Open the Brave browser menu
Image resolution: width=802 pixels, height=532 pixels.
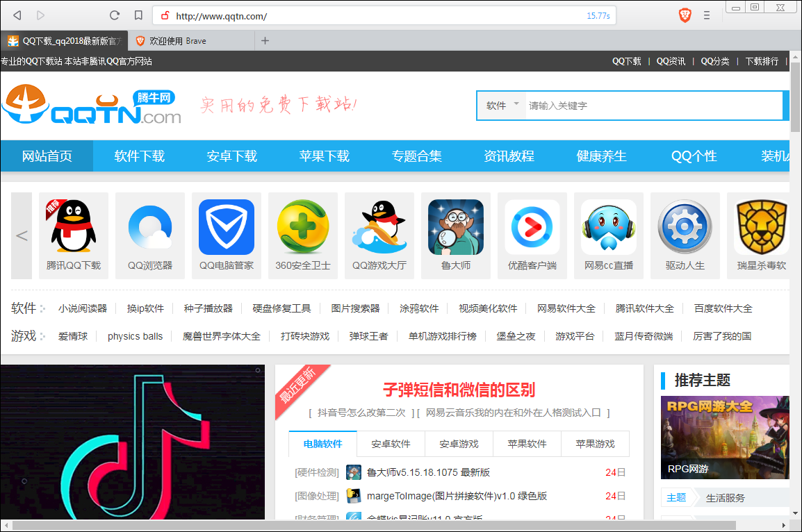click(707, 15)
